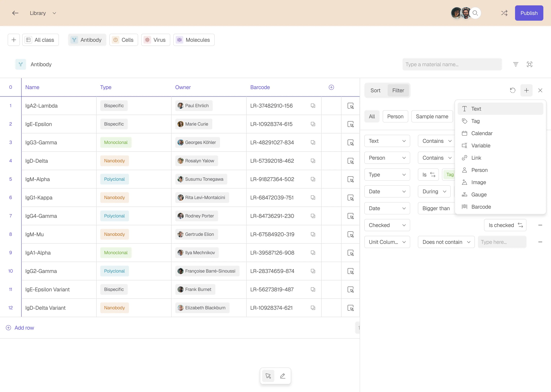
Task: Toggle the Is operator in Type filter
Action: (428, 175)
